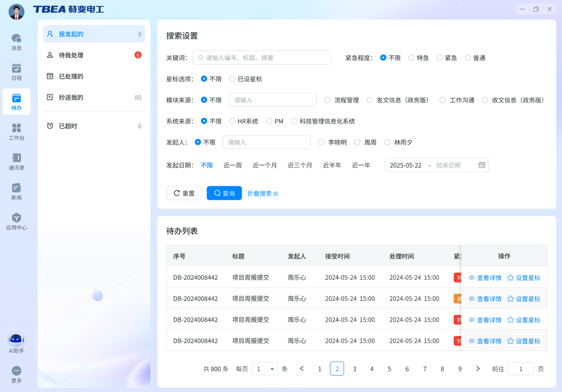Select 近一个月 on the date range filter
Screen dimensions: 562x392
coord(264,165)
